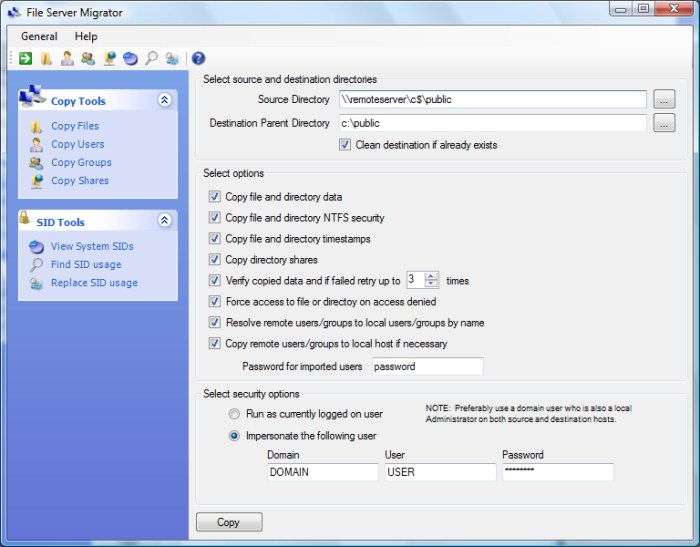Viewport: 700px width, 547px height.
Task: Collapse the Copy Tools panel
Action: point(165,101)
